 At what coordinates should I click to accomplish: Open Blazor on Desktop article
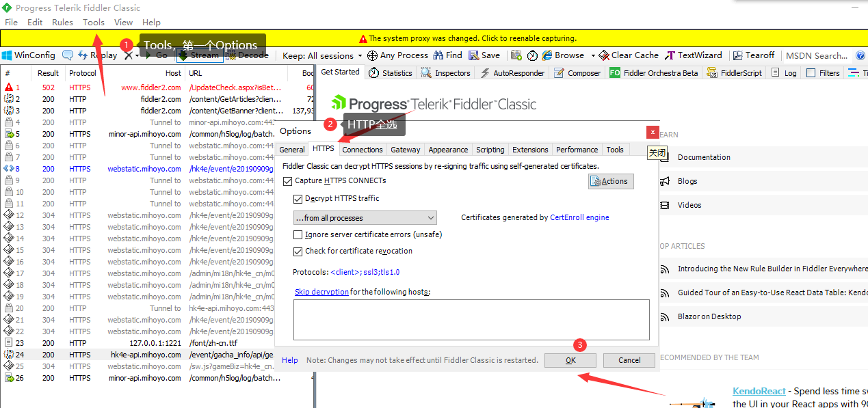pyautogui.click(x=709, y=316)
